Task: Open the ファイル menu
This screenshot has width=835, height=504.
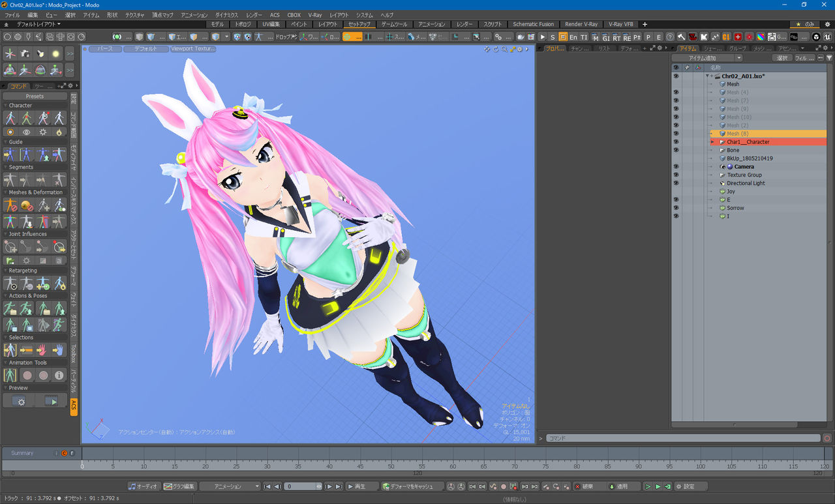Action: click(12, 14)
